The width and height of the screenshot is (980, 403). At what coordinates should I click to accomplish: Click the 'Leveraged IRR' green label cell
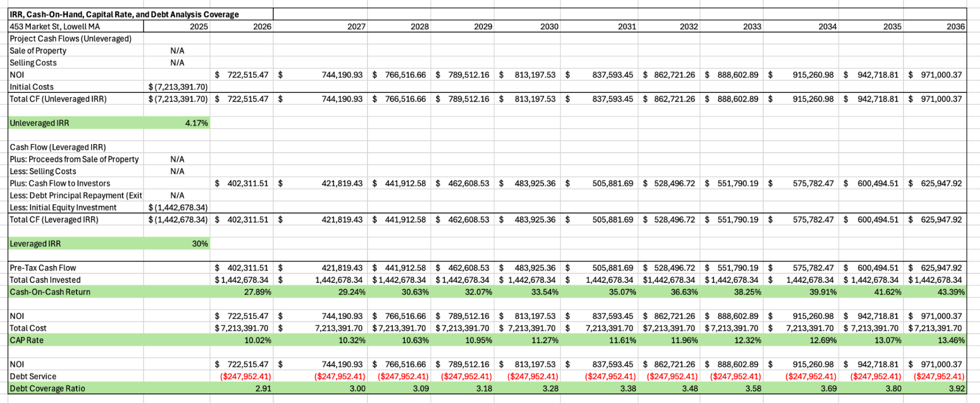click(76, 244)
